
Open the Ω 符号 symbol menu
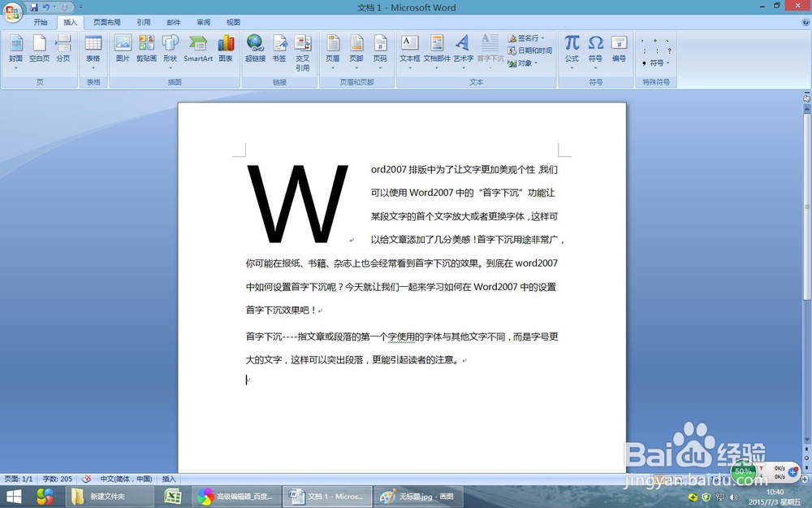pos(595,52)
